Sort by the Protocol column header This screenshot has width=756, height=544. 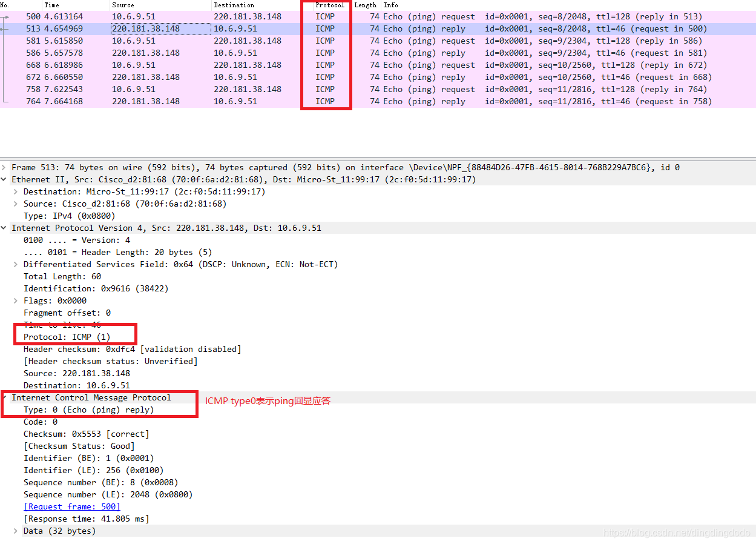point(330,5)
